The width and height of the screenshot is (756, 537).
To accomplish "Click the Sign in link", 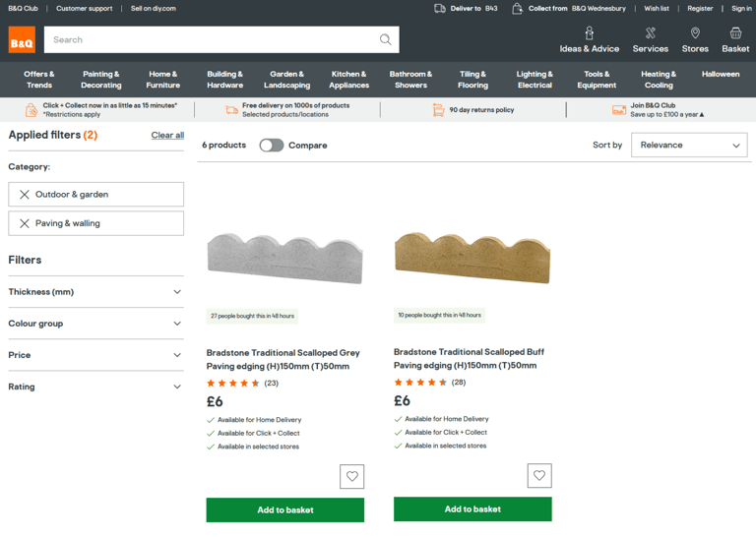I will point(741,8).
